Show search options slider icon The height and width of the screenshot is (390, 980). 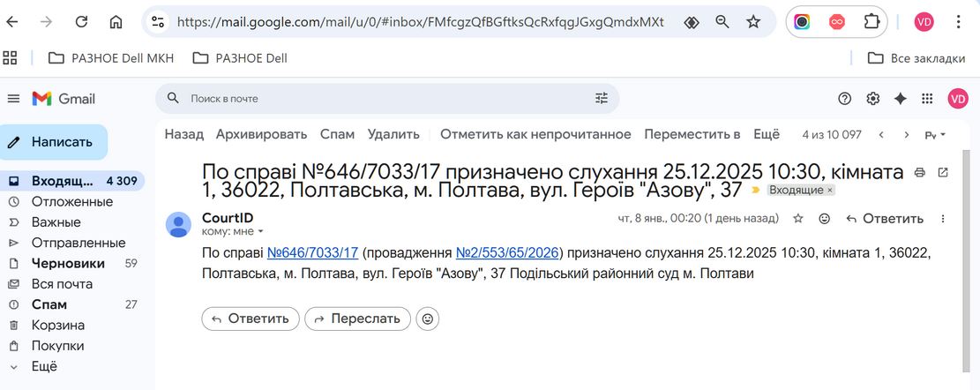click(602, 98)
